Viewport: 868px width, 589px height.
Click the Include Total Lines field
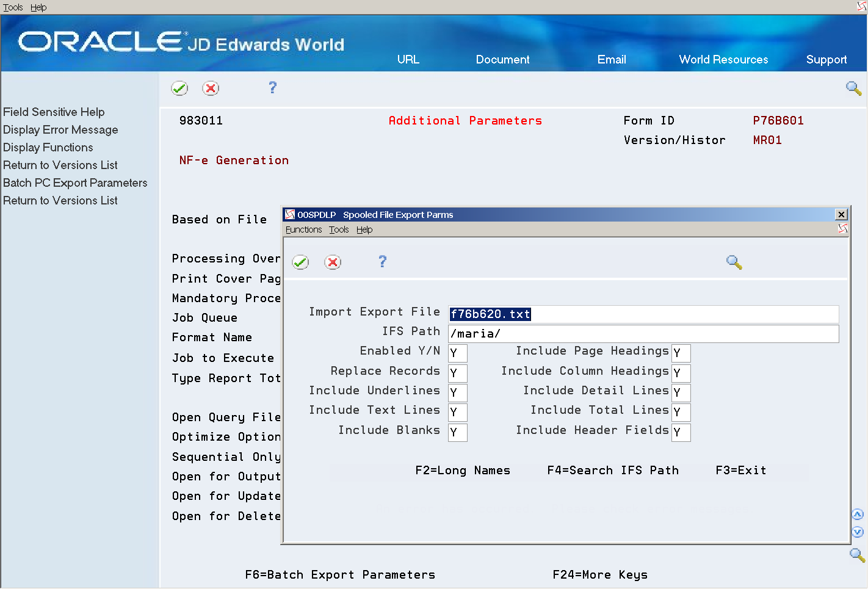[x=681, y=412]
